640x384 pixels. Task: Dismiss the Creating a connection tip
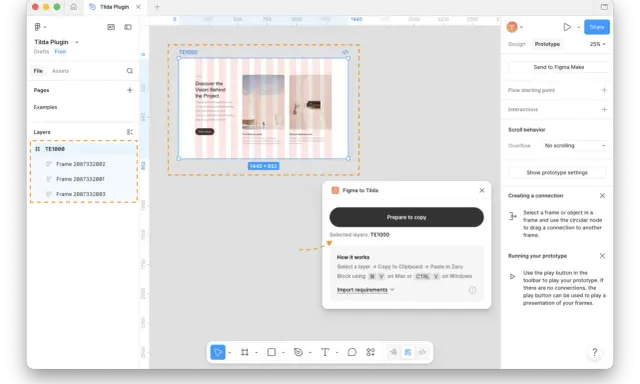tap(602, 196)
